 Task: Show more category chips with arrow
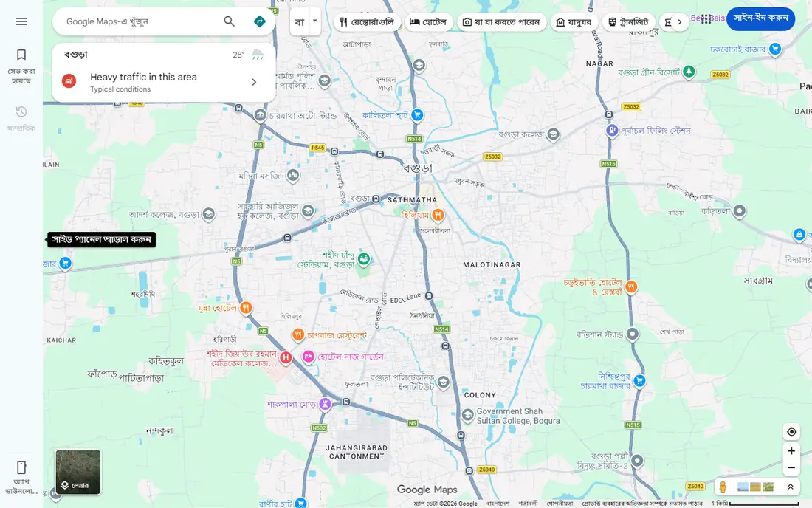pyautogui.click(x=679, y=21)
